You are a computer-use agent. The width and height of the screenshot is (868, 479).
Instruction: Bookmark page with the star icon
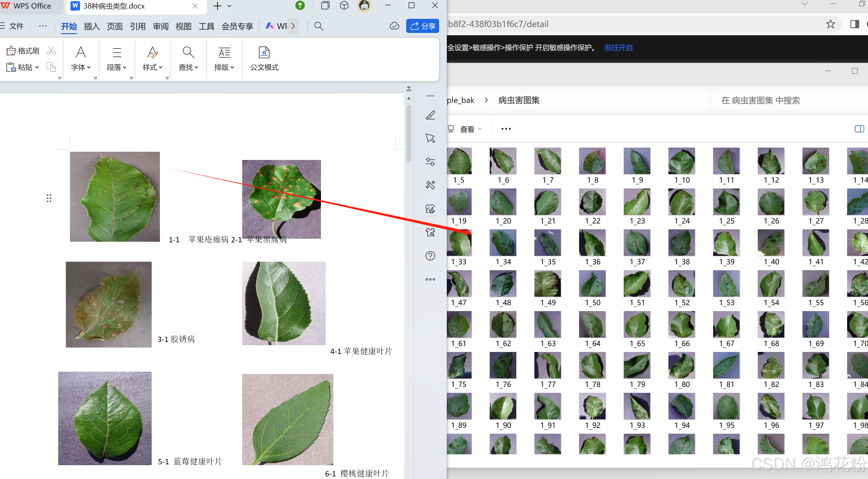click(x=830, y=24)
